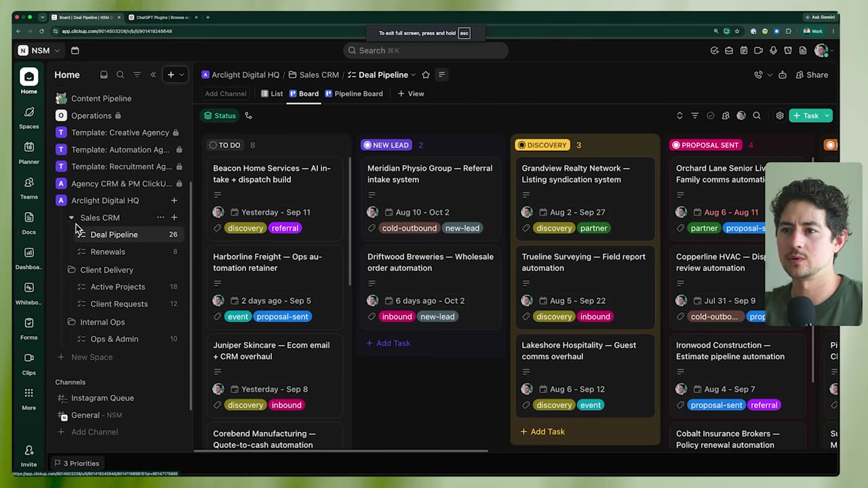Screen dimensions: 868x488
Task: Open the dropdown beside sidebar plus button
Action: coord(181,75)
